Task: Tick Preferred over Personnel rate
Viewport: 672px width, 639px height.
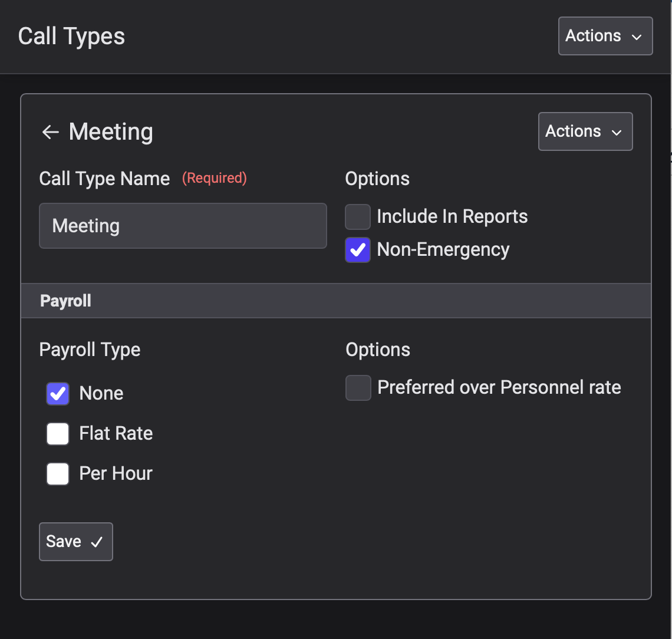Action: click(x=358, y=388)
